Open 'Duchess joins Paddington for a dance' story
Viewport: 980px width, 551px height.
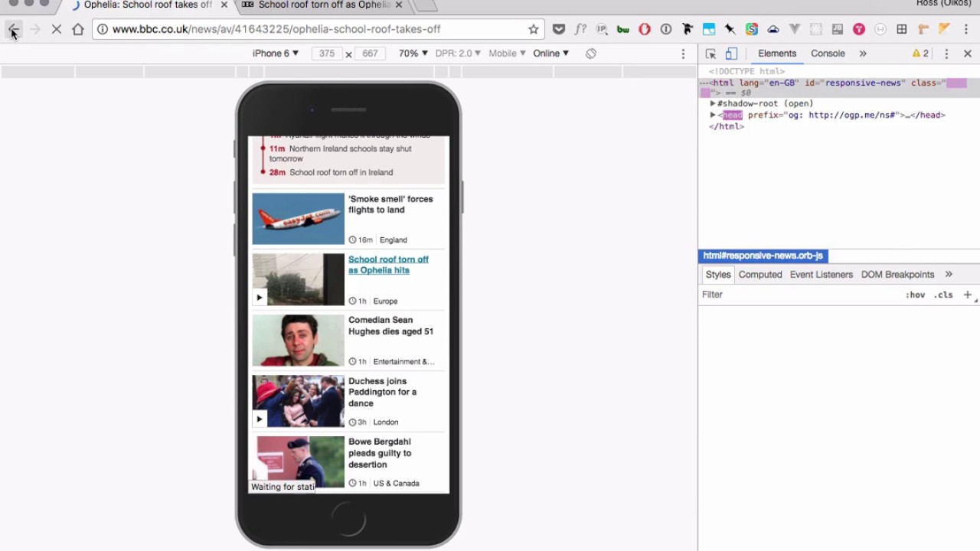point(383,392)
